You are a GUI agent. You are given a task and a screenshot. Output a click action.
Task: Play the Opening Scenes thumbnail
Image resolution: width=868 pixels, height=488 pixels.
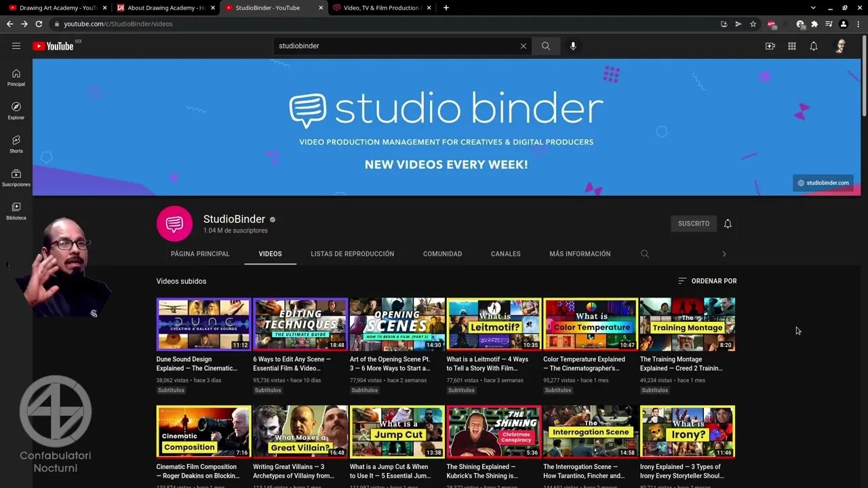(x=397, y=324)
